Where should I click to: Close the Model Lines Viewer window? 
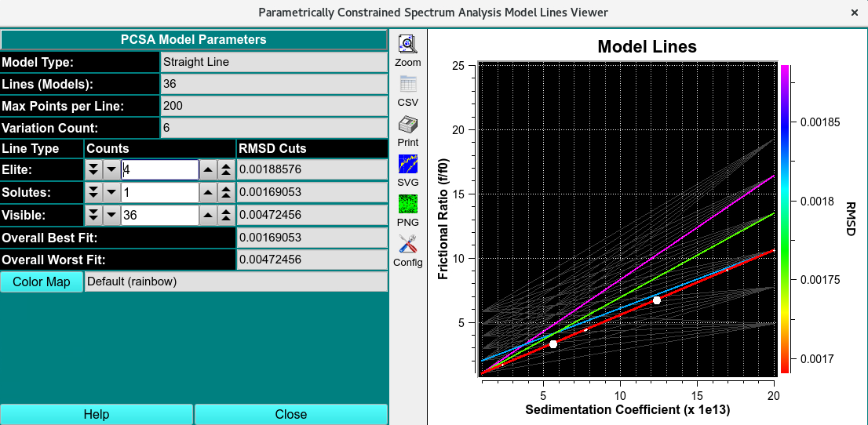tap(854, 13)
